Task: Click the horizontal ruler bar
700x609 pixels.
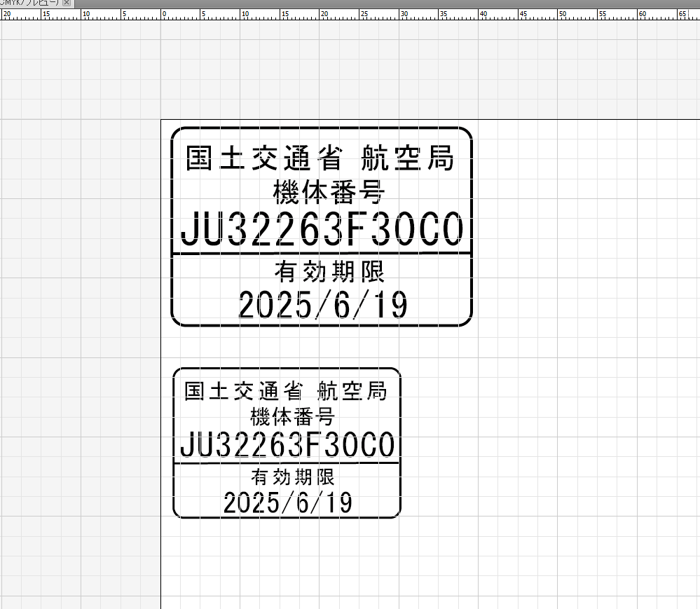Action: [350, 14]
